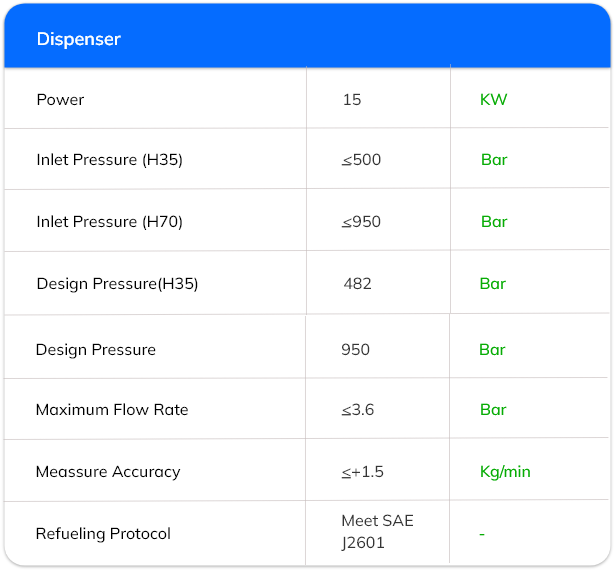
Task: Click the Dispenser table header
Action: coord(78,40)
